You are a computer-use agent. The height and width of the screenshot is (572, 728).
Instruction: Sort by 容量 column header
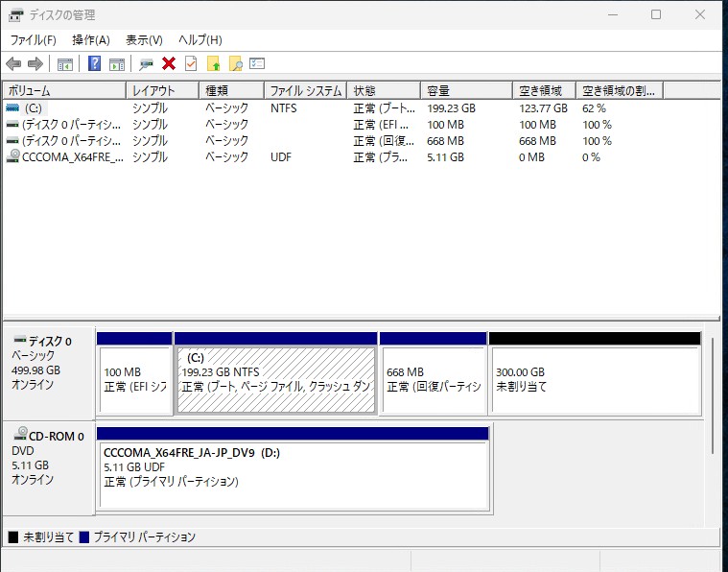(x=466, y=90)
